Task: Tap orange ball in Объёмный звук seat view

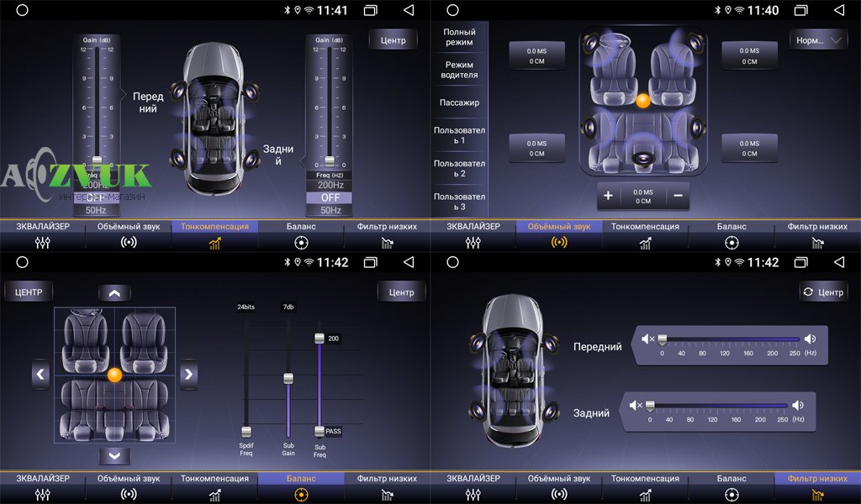Action: pyautogui.click(x=643, y=100)
